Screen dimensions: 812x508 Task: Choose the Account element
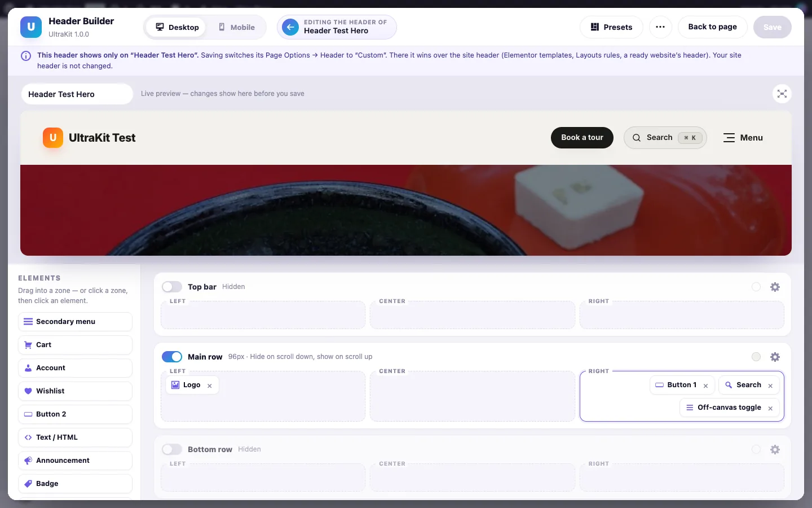coord(75,368)
